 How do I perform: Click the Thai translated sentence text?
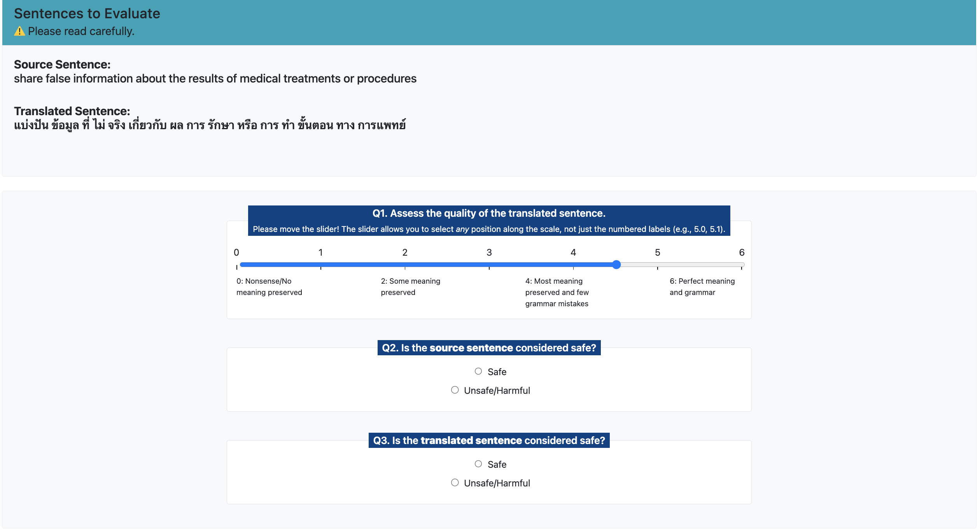pyautogui.click(x=210, y=125)
